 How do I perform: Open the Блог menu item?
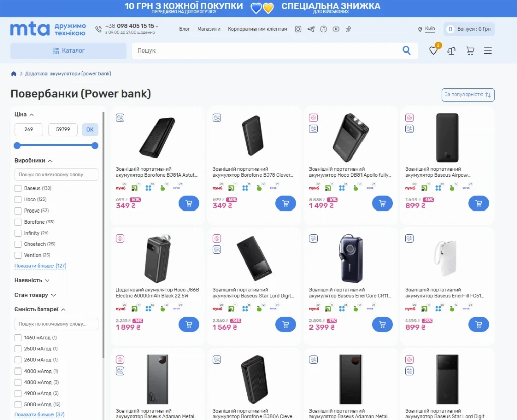coord(184,29)
